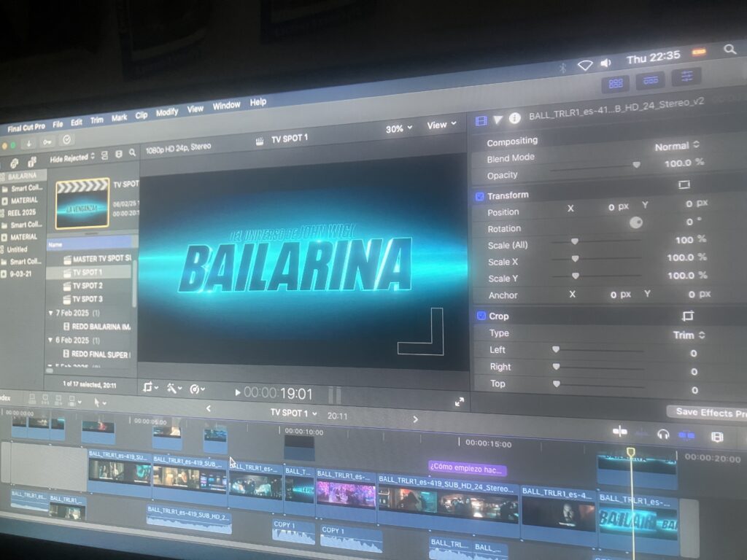Click the Wi-Fi status icon
Image resolution: width=747 pixels, height=560 pixels.
[585, 65]
